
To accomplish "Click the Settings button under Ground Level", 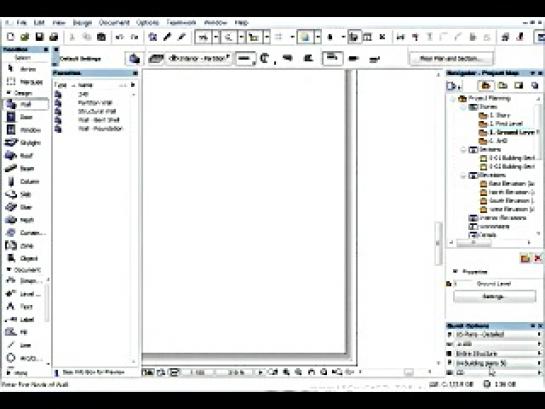I will pos(494,296).
